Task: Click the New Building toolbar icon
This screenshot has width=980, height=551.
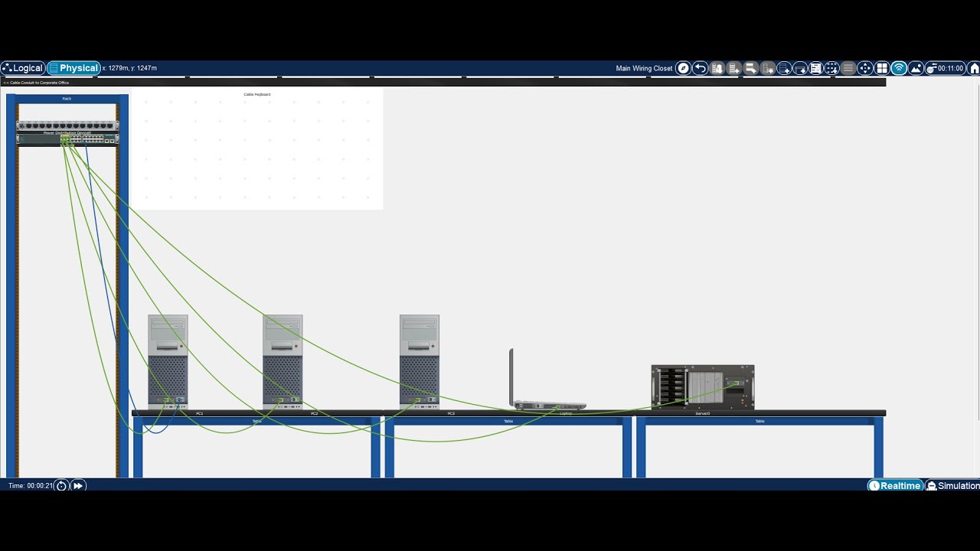Action: [733, 68]
